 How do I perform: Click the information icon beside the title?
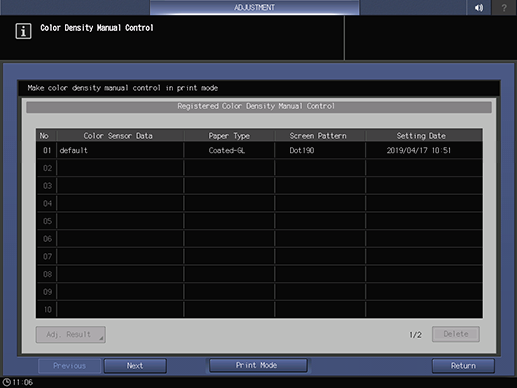click(x=23, y=31)
